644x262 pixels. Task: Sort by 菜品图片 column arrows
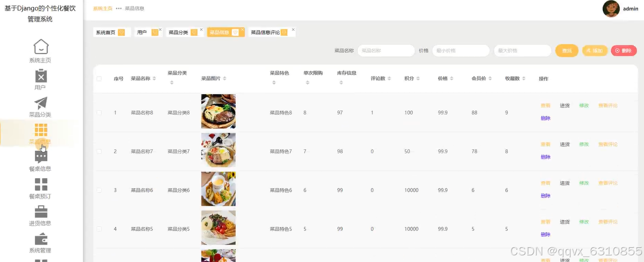225,79
